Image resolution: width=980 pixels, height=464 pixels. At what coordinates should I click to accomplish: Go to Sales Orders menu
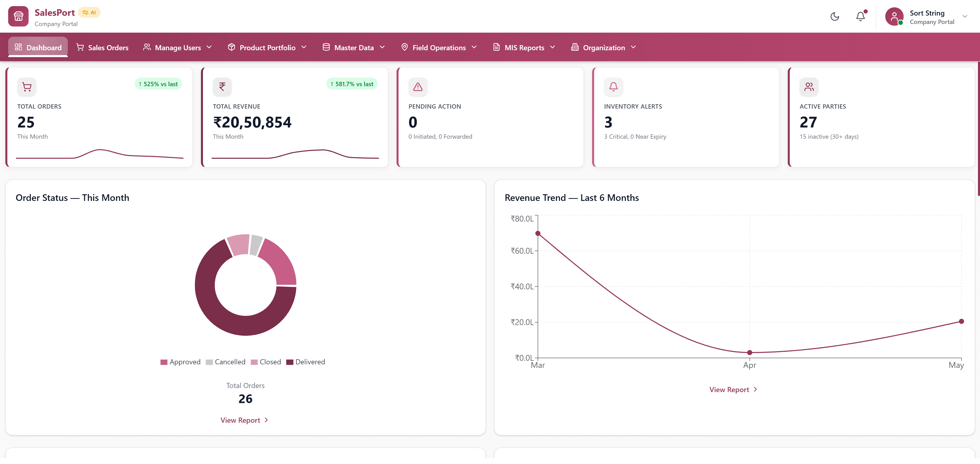[102, 47]
